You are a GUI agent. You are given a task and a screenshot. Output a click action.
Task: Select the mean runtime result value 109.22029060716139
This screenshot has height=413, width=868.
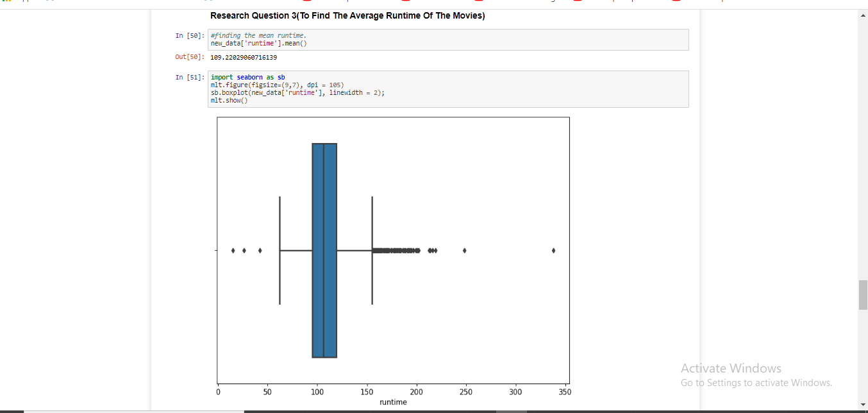coord(243,57)
